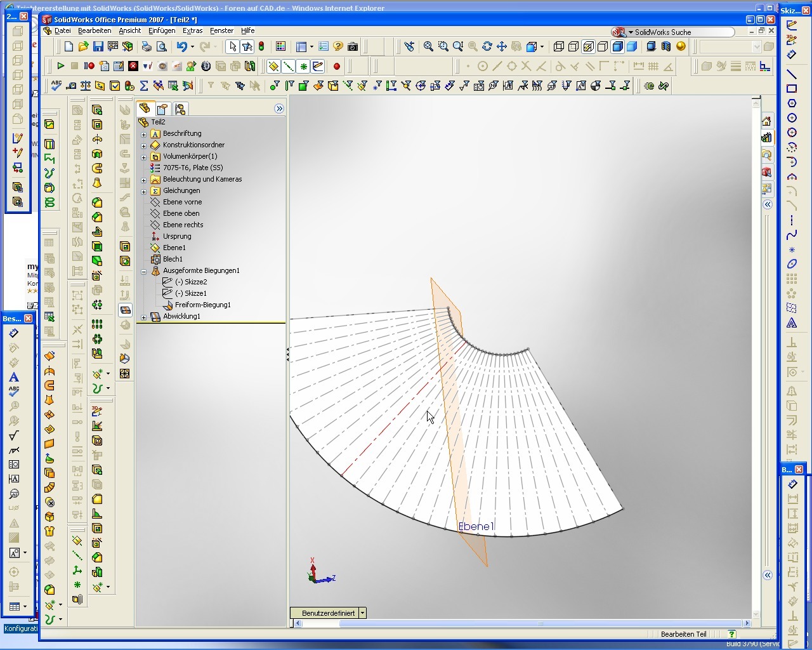Collapse the task pane with chevron button
Image resolution: width=812 pixels, height=650 pixels.
point(768,204)
